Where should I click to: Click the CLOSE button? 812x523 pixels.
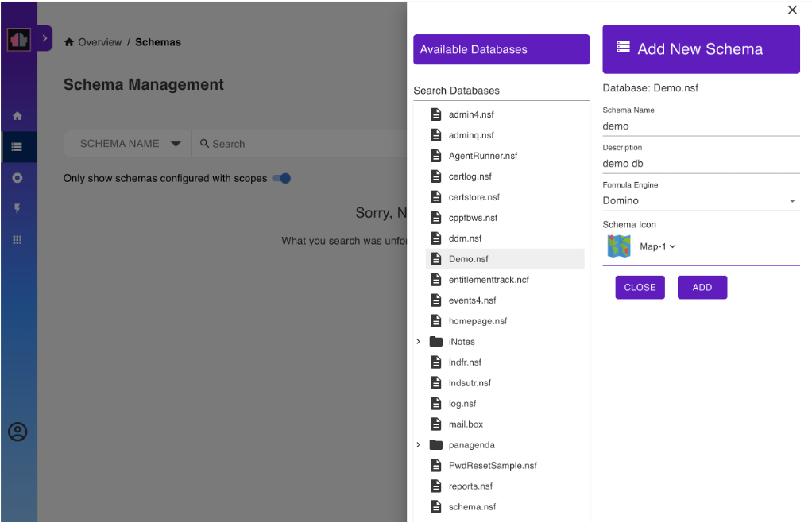(x=640, y=288)
